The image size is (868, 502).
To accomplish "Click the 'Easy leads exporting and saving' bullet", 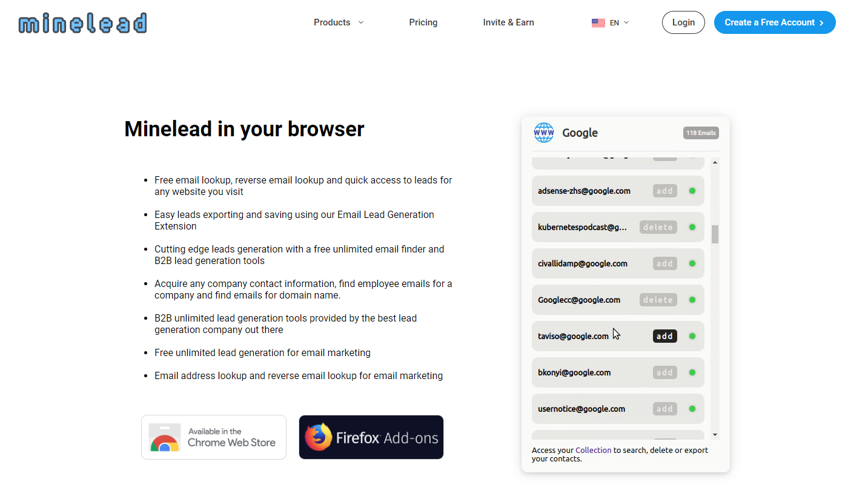I will click(294, 220).
